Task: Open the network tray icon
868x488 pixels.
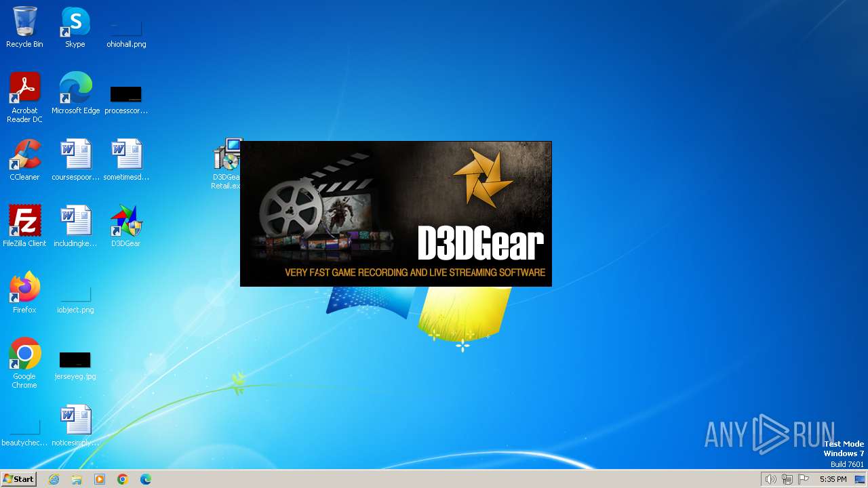Action: point(787,479)
